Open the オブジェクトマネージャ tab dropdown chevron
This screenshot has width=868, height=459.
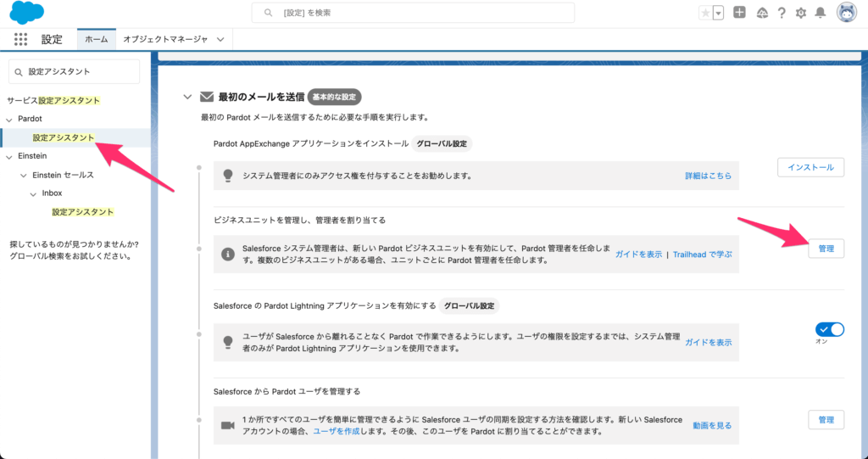[220, 39]
